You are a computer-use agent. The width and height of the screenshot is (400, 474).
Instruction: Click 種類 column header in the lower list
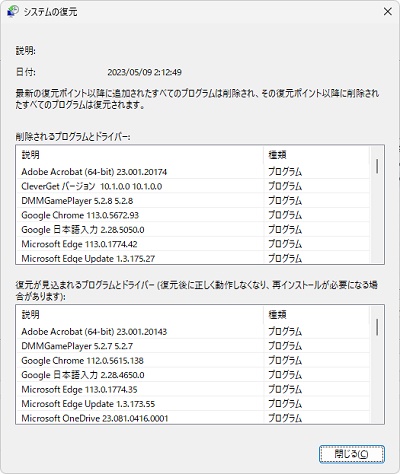(316, 315)
